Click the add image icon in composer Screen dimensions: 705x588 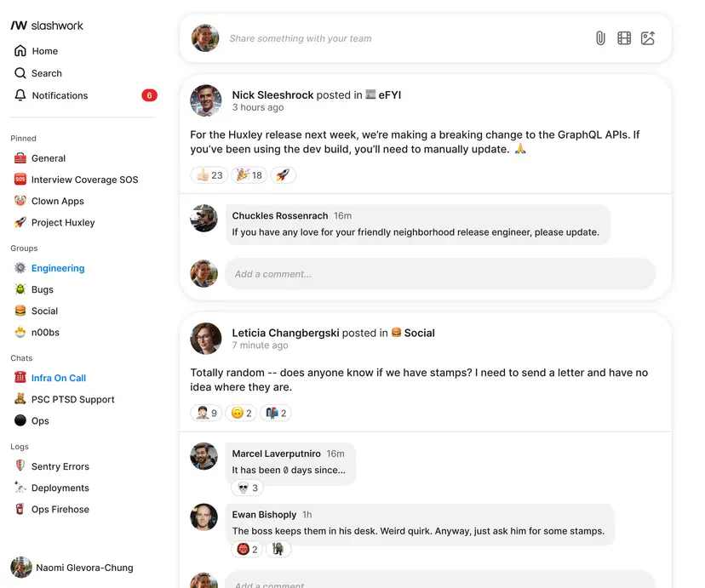[x=648, y=38]
